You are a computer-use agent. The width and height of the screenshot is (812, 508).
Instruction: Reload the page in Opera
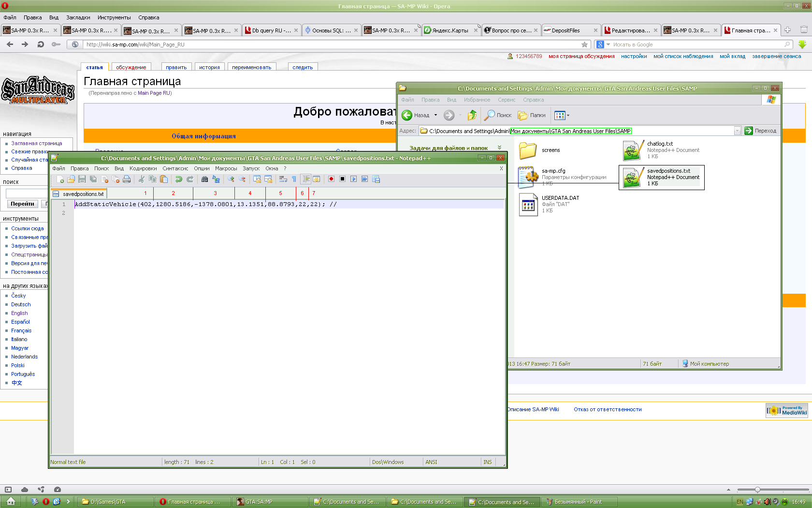41,45
